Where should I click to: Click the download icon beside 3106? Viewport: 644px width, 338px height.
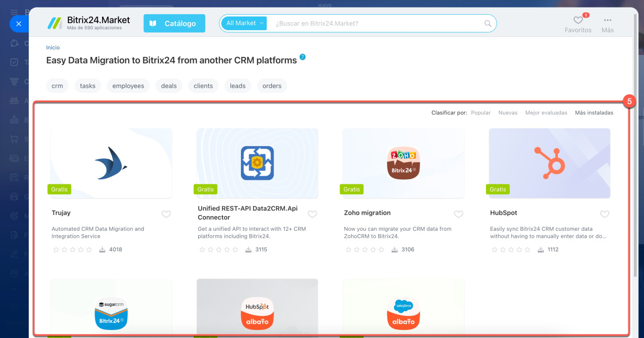pos(395,249)
